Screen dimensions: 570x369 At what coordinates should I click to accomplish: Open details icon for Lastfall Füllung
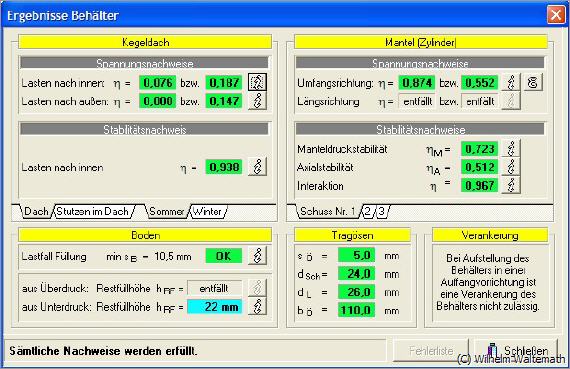(x=257, y=256)
